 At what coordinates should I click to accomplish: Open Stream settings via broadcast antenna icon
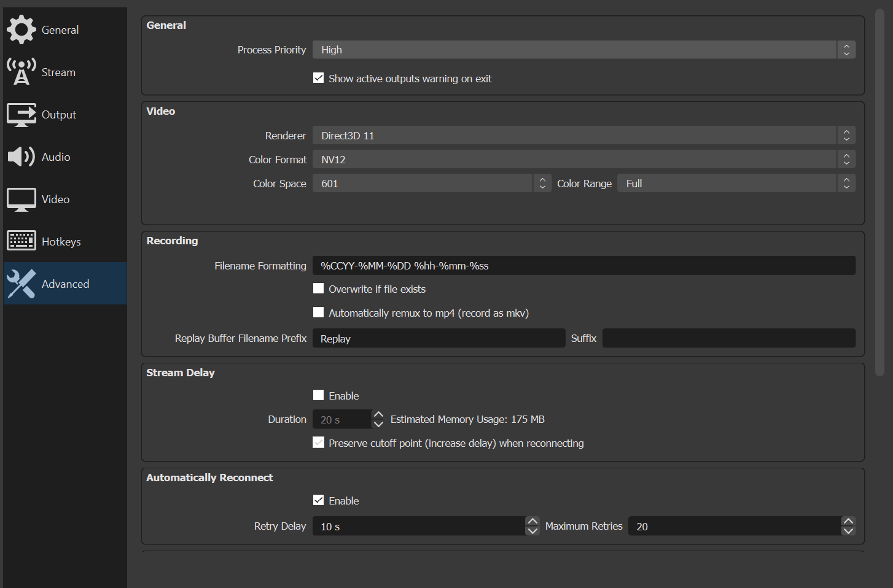[21, 72]
